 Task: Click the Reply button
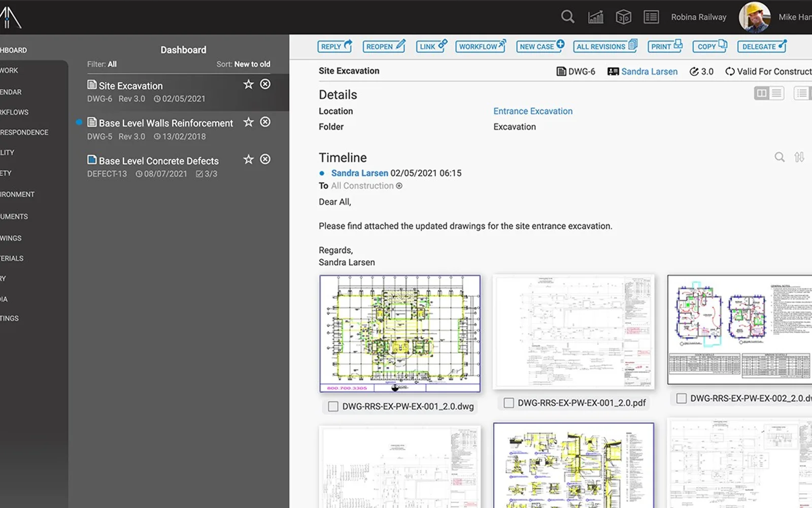pos(335,46)
